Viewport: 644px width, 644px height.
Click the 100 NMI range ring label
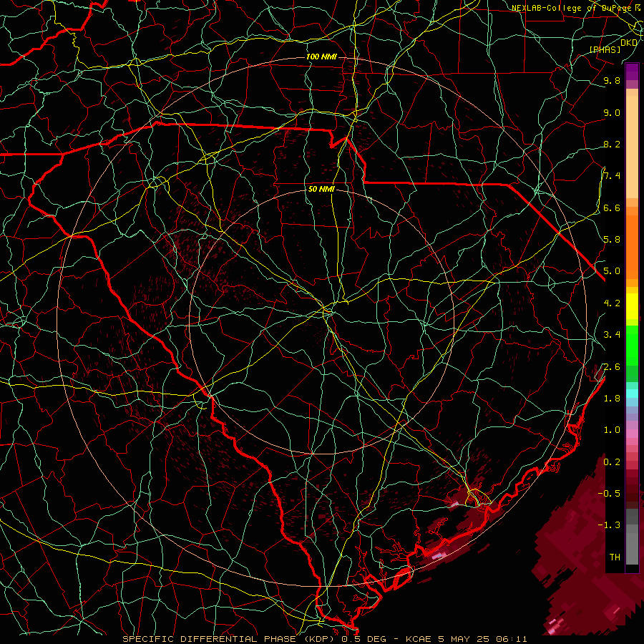pos(321,57)
